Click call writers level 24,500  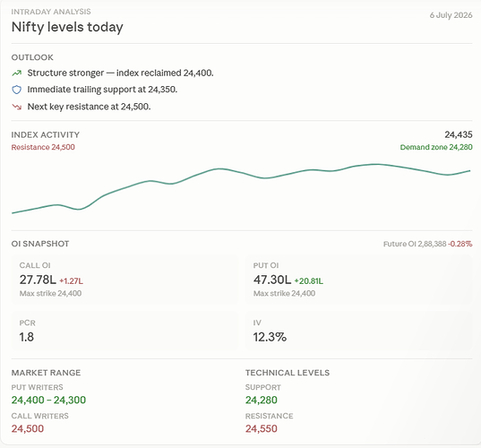[x=28, y=428]
